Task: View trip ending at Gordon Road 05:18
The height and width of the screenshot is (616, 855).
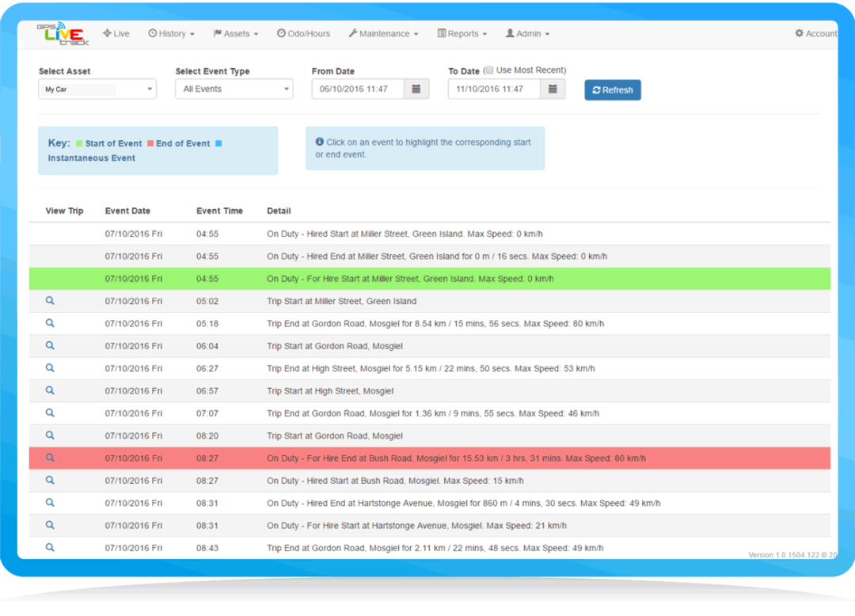Action: (x=50, y=323)
